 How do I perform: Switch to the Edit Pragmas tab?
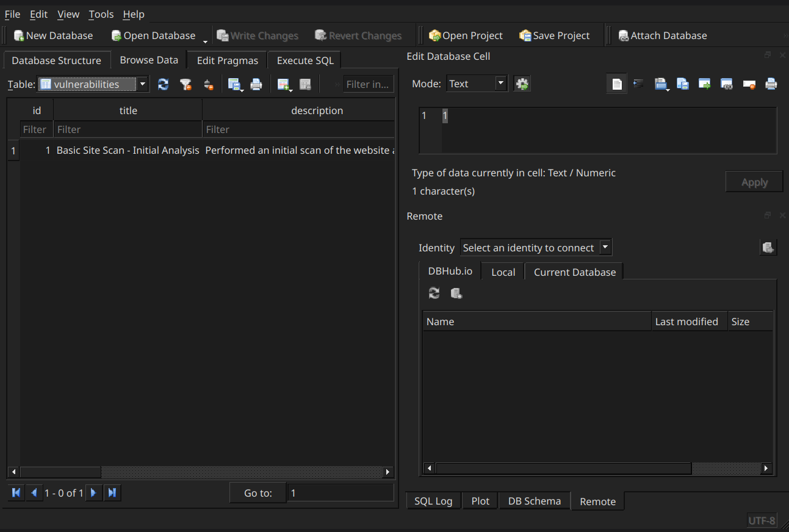coord(228,60)
